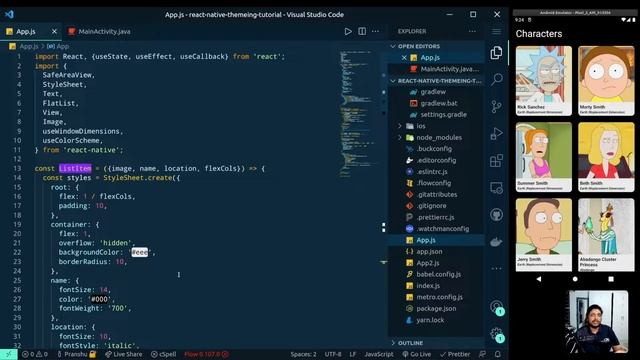Run the code with the play icon
This screenshot has height=360, width=640.
click(x=348, y=31)
